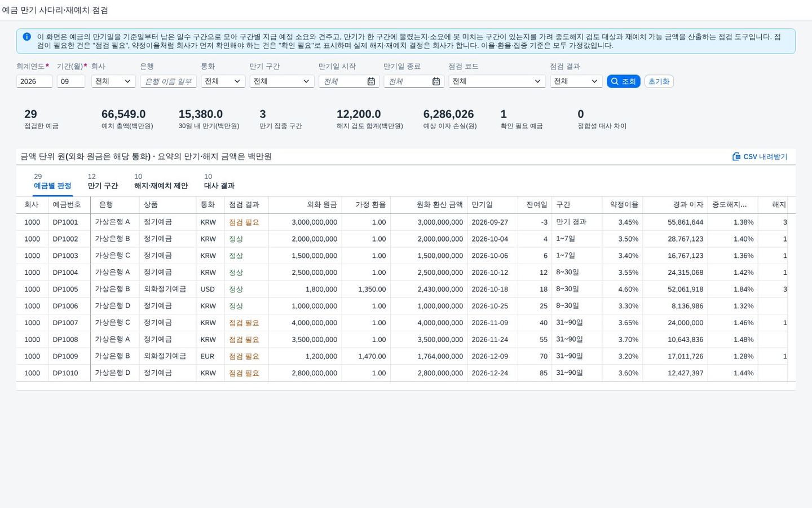Click the info icon in the blue banner
Screen dimensions: 812x508
[27, 37]
